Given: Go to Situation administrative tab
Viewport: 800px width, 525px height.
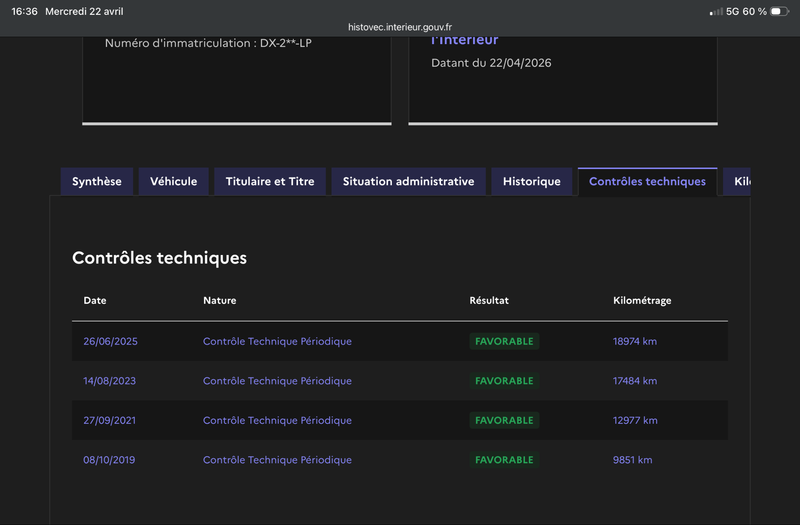Looking at the screenshot, I should [x=408, y=182].
